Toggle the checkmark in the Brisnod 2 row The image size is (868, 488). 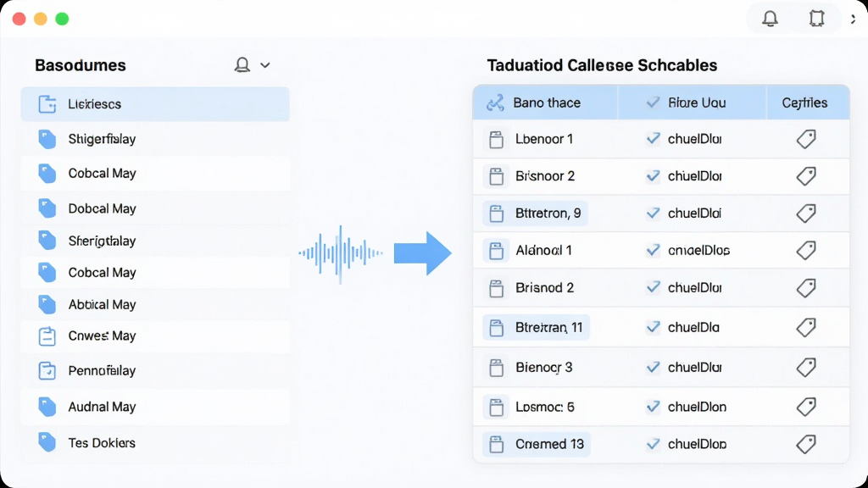point(654,287)
